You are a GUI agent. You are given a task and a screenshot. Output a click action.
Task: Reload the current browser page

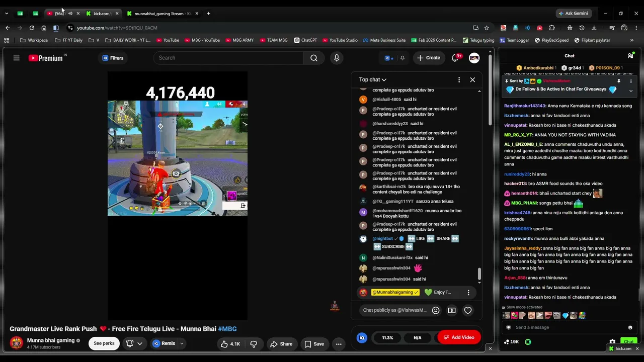(32, 28)
